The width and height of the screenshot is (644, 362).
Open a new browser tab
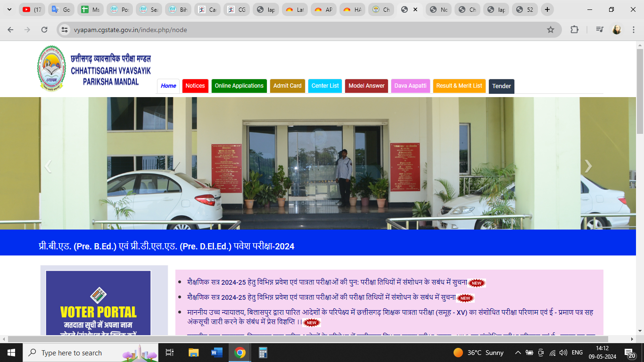pyautogui.click(x=547, y=9)
